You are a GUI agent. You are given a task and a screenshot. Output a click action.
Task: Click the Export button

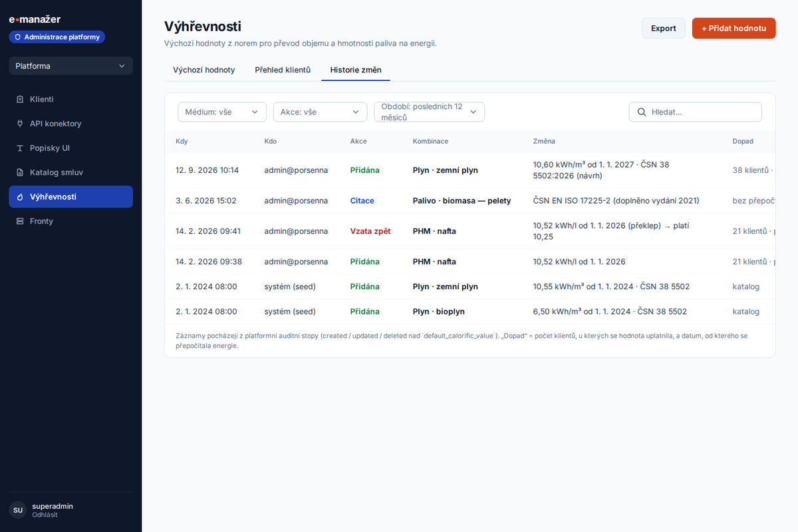(x=664, y=28)
